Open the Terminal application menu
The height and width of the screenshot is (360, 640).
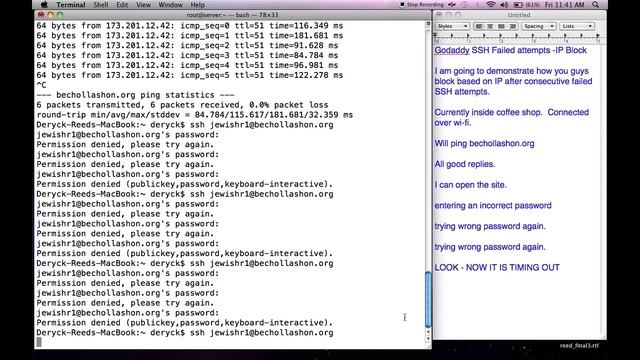71,5
